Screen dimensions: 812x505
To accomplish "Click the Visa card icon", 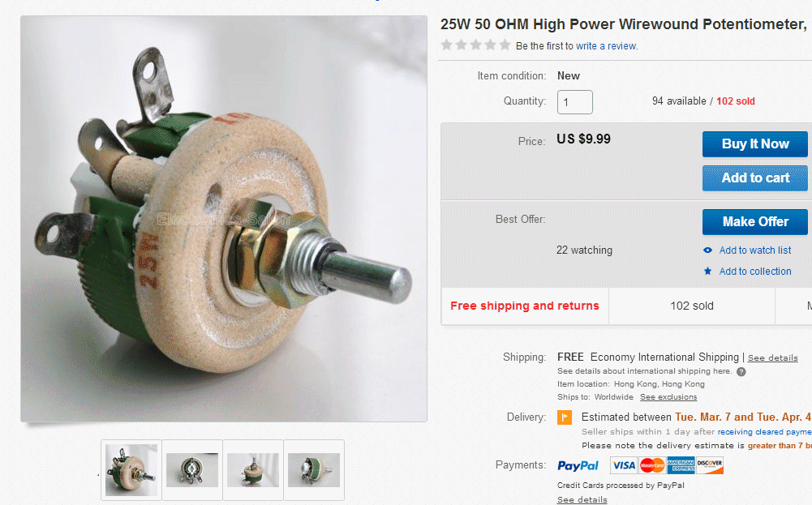I will 624,465.
